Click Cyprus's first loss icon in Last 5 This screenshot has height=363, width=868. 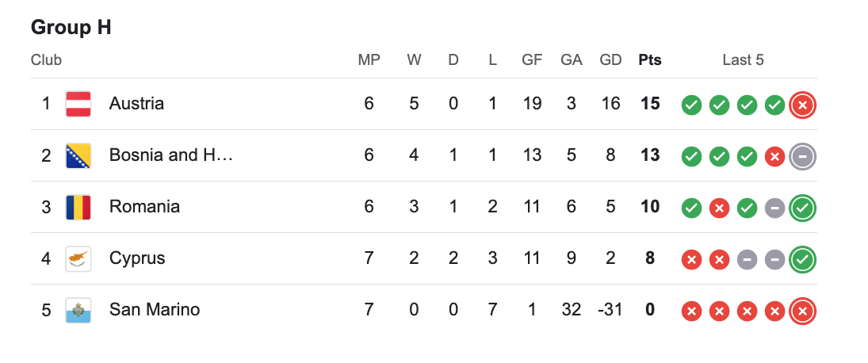point(691,259)
